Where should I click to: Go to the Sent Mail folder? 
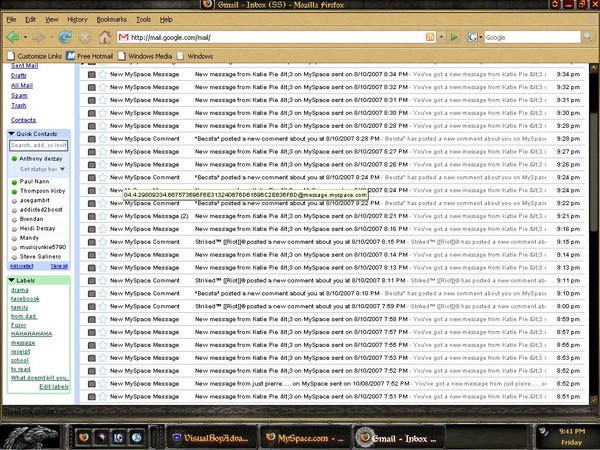click(24, 66)
